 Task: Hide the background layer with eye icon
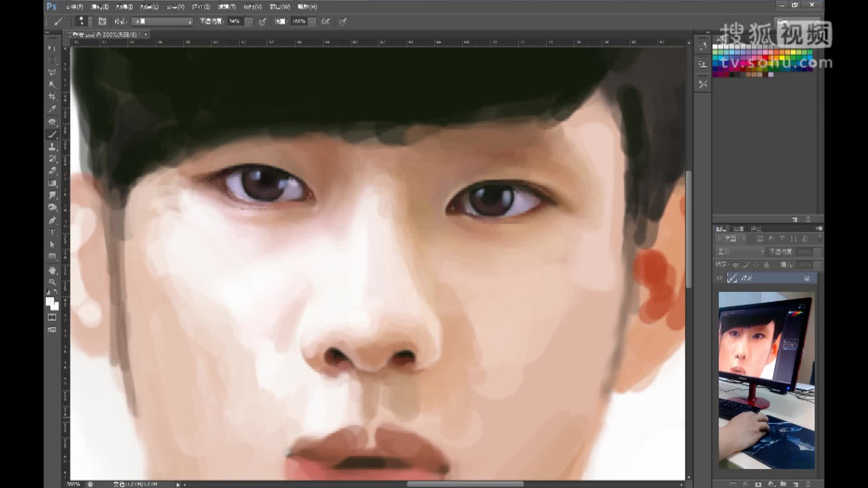tap(719, 278)
